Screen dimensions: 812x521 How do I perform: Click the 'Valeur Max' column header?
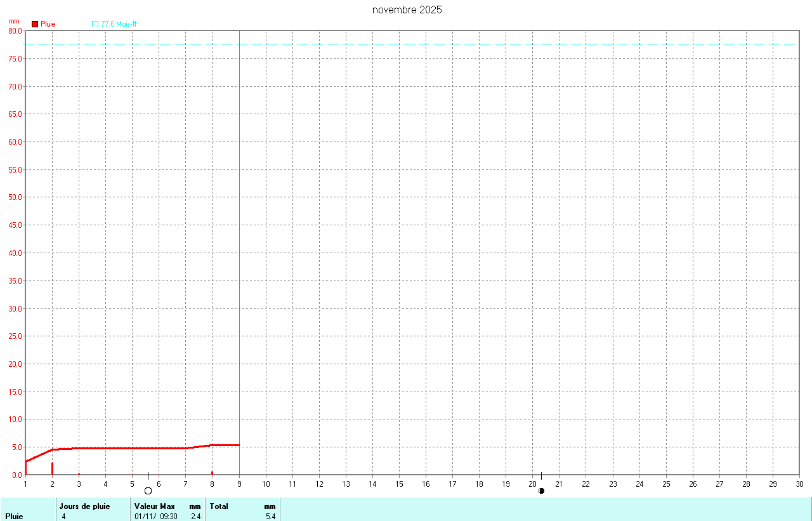154,506
